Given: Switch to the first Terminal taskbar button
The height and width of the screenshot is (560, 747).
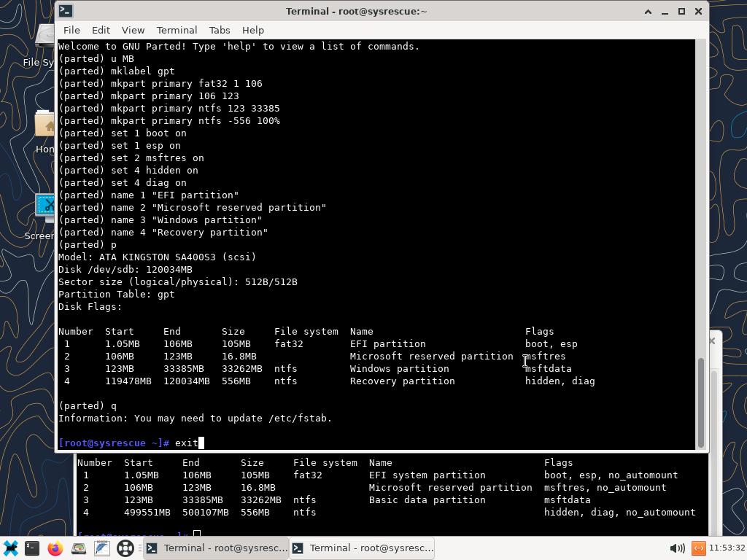Looking at the screenshot, I should [216, 548].
